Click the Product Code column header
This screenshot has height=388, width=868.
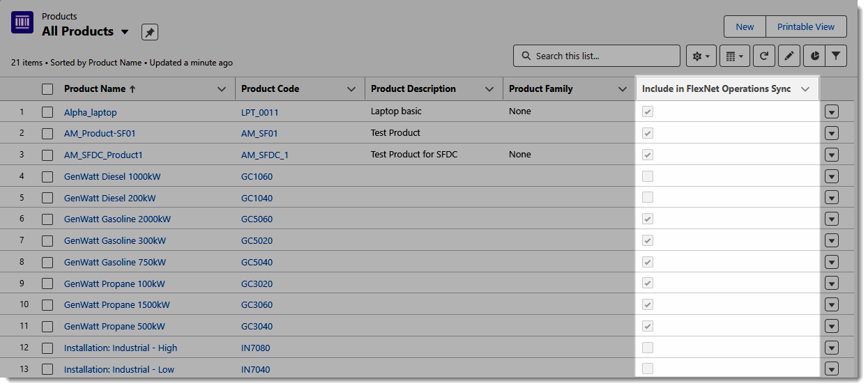coord(270,89)
